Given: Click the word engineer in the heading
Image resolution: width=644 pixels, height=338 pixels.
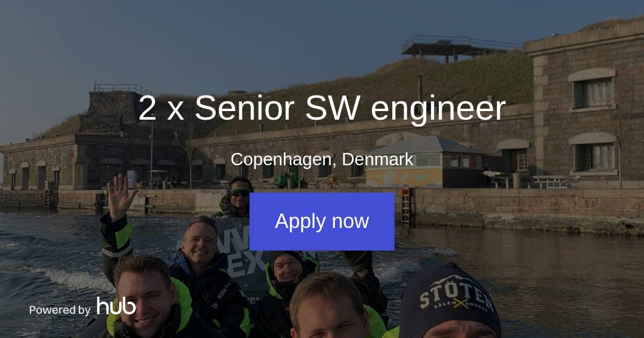Looking at the screenshot, I should [x=438, y=110].
